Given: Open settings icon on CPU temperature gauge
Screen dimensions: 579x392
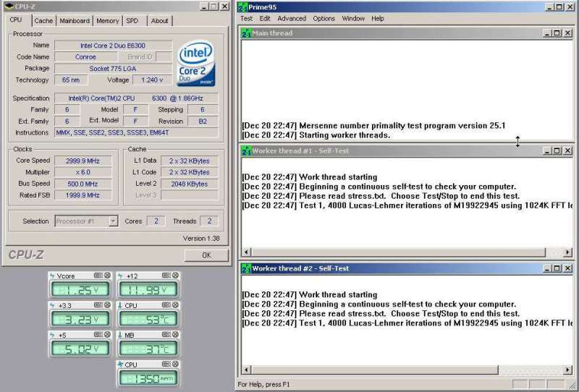Looking at the screenshot, I should click(166, 305).
